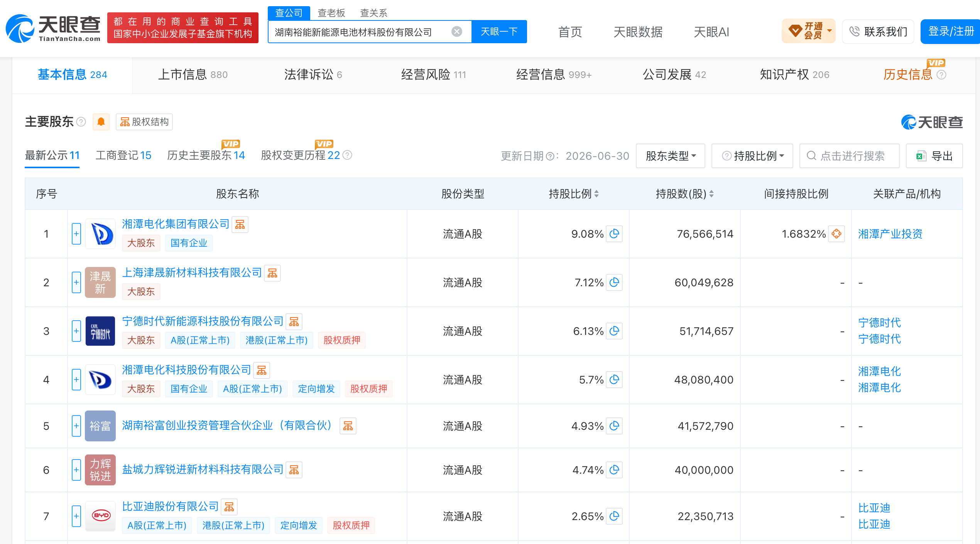Select the 历史主要股东 14 sub-tab

pos(206,155)
